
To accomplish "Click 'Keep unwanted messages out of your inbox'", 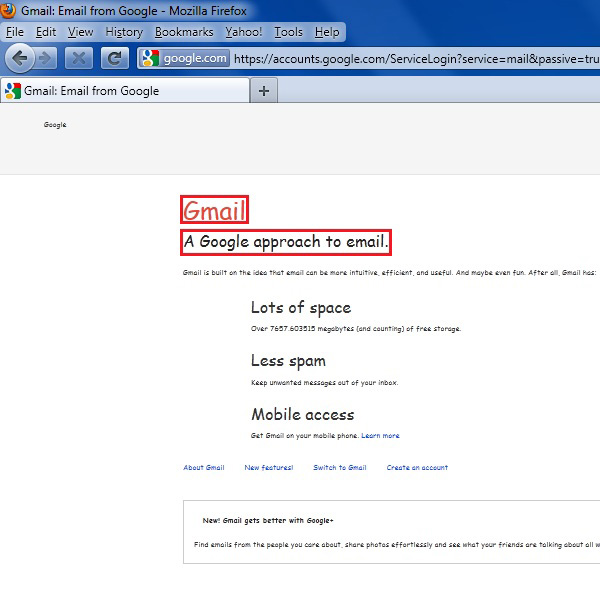I will (x=324, y=382).
